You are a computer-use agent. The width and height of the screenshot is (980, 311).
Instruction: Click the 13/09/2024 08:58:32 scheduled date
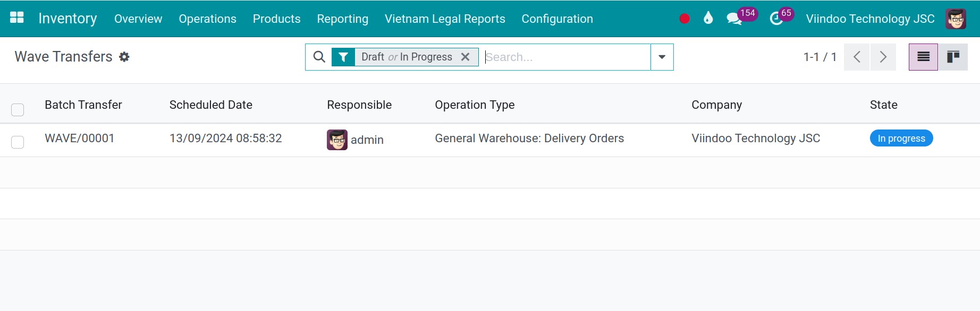pyautogui.click(x=226, y=139)
